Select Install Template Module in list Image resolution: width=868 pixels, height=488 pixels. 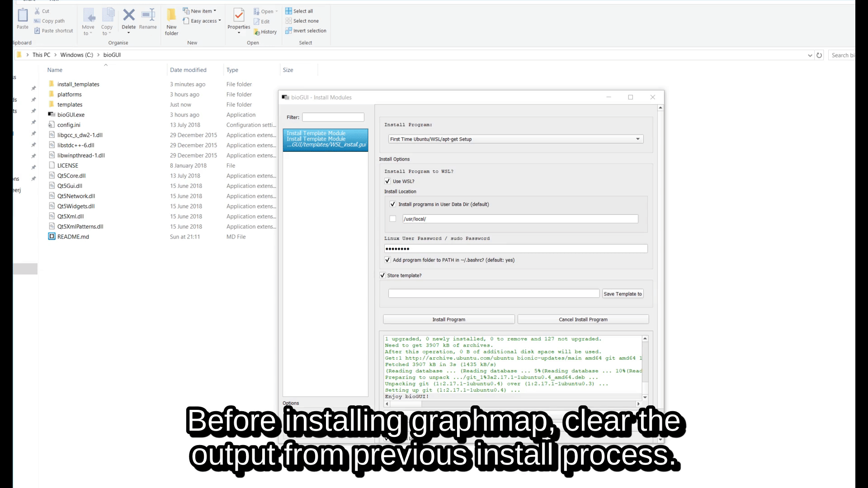pos(325,139)
